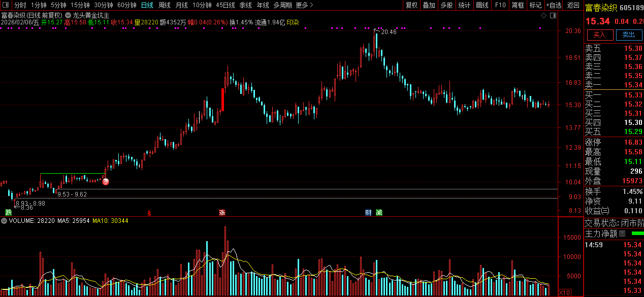Select the 45日线 period tab
Image resolution: width=644 pixels, height=297 pixels.
click(226, 5)
